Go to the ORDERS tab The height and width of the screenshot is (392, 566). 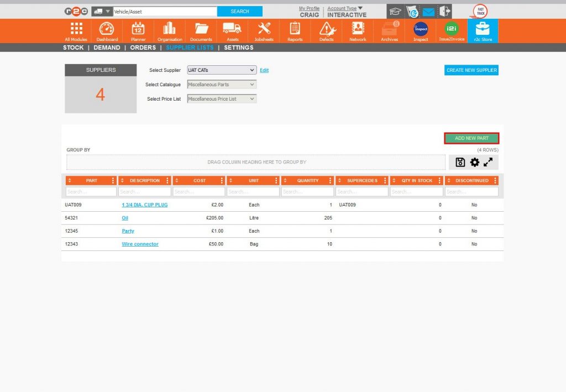[143, 48]
